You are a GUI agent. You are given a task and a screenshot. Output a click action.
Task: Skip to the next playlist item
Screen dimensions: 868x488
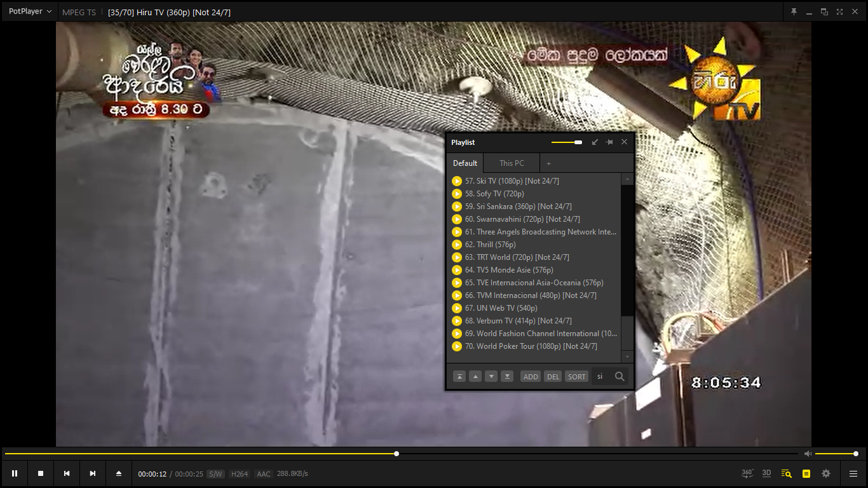[x=93, y=473]
